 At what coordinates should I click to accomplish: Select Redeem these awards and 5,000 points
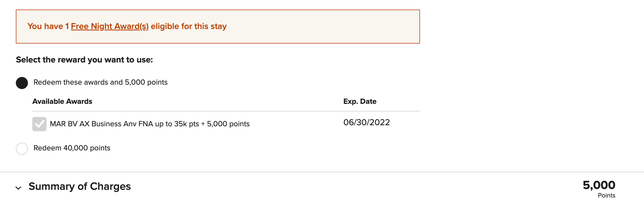pyautogui.click(x=22, y=83)
